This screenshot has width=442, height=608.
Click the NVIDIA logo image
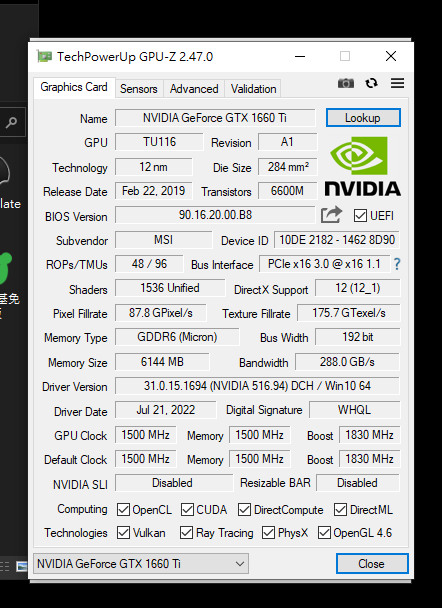tap(363, 166)
